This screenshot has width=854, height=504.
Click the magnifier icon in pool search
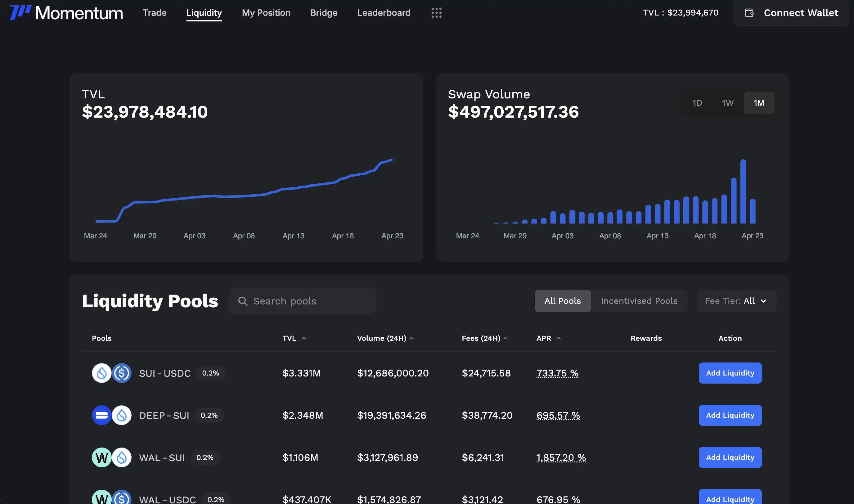coord(242,301)
